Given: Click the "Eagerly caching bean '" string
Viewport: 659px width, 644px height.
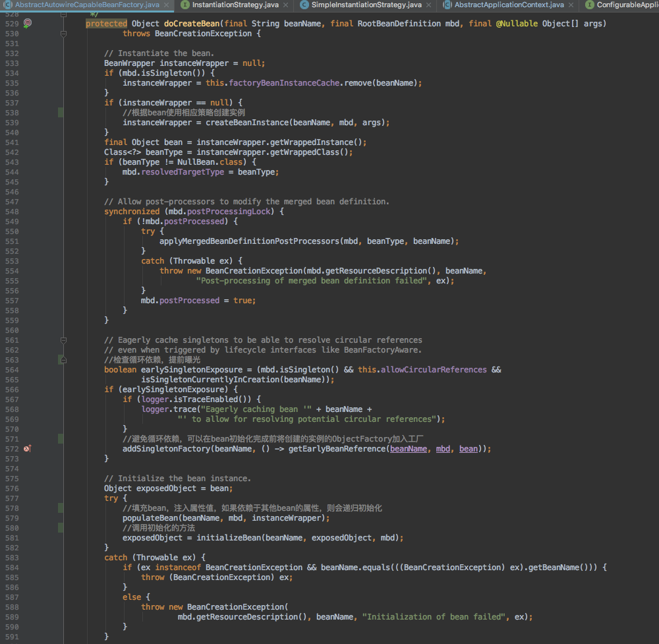Looking at the screenshot, I should tap(256, 409).
